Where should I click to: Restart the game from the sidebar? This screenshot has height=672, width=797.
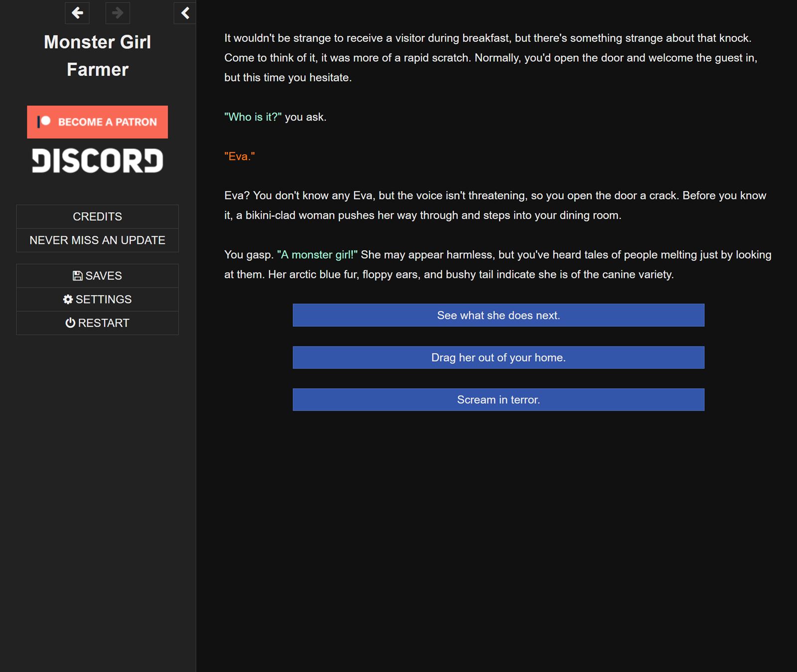click(97, 322)
